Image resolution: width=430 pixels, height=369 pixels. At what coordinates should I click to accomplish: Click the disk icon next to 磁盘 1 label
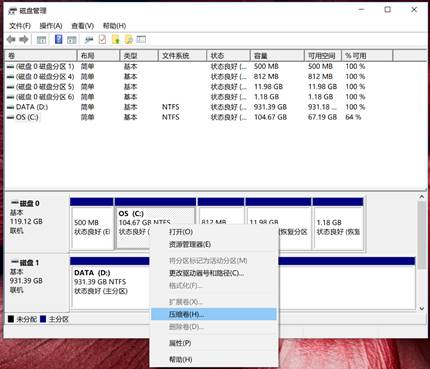(14, 262)
